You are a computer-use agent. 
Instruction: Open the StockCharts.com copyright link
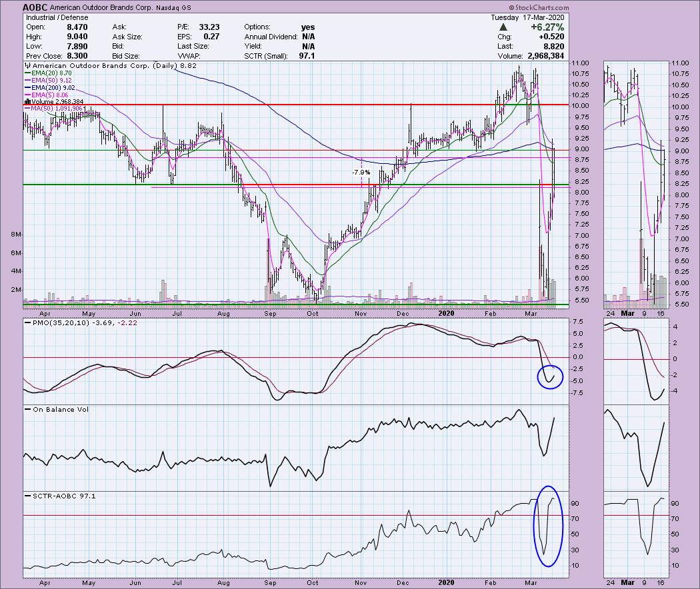[539, 7]
